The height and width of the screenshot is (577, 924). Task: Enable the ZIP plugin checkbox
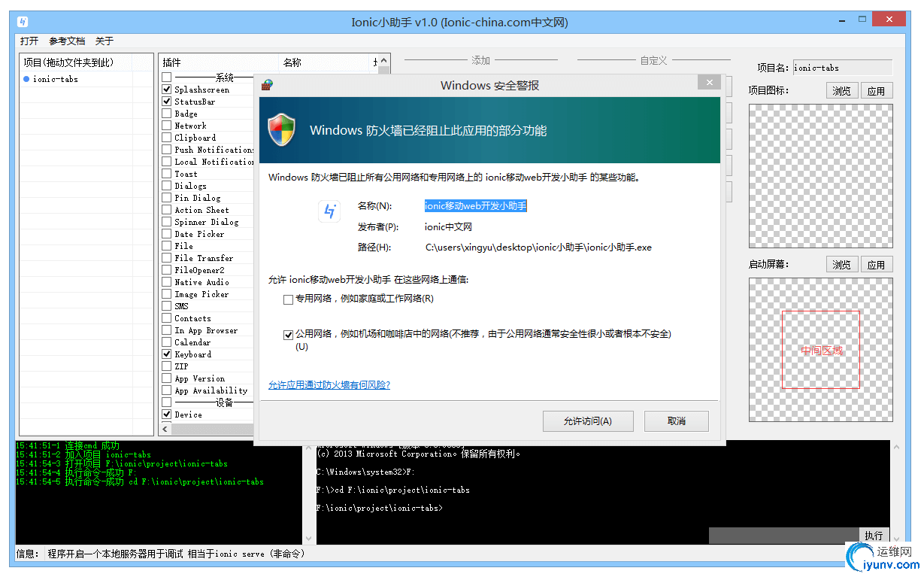pos(167,366)
